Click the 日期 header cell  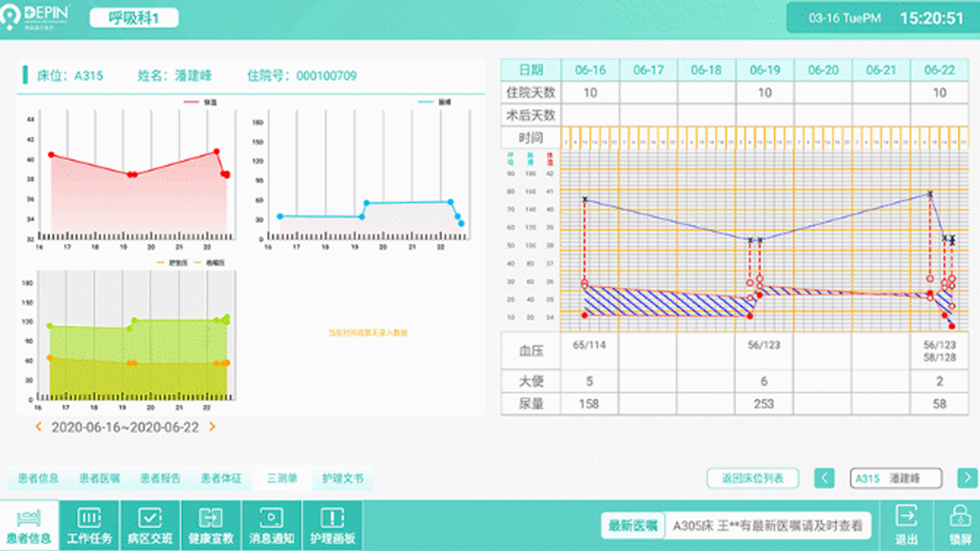coord(531,70)
